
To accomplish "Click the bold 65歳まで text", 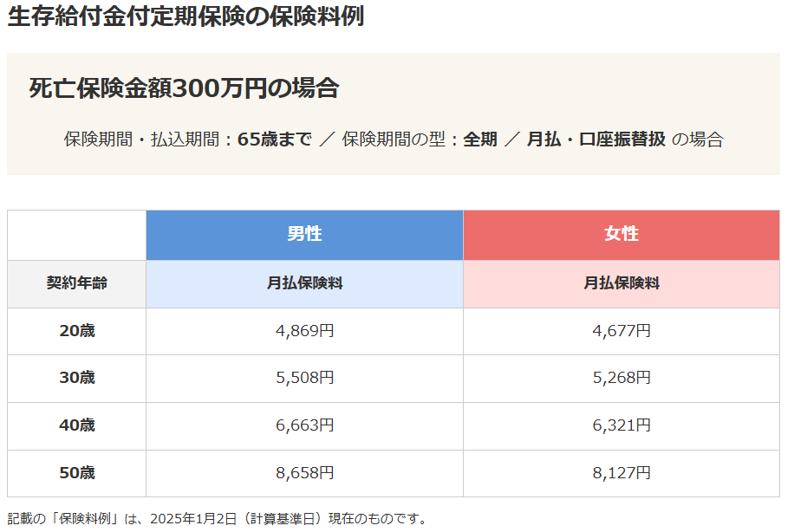I will [274, 139].
